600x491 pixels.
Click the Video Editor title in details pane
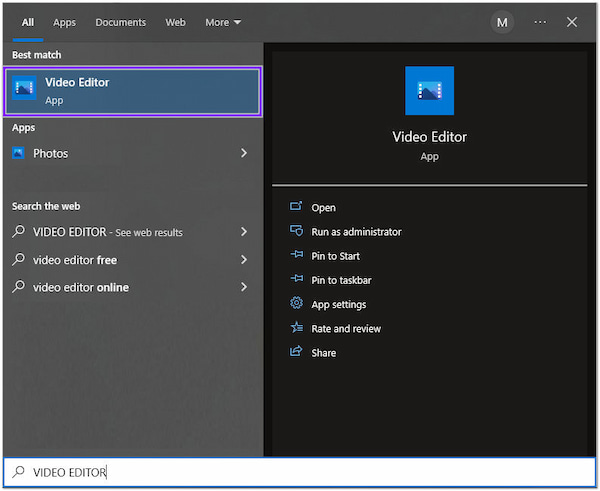(x=429, y=137)
